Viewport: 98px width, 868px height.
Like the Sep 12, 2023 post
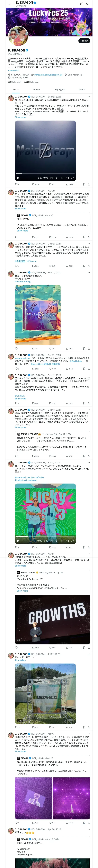[x=50, y=184]
